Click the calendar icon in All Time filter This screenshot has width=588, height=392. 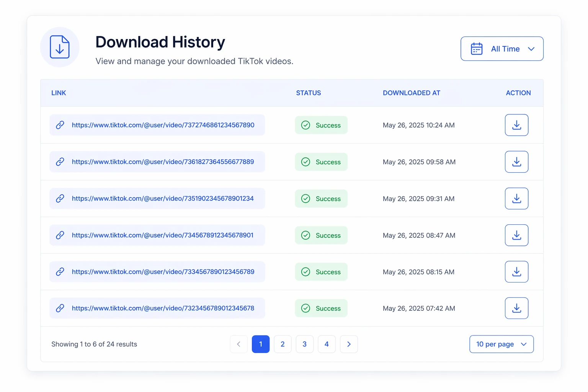[x=477, y=49]
